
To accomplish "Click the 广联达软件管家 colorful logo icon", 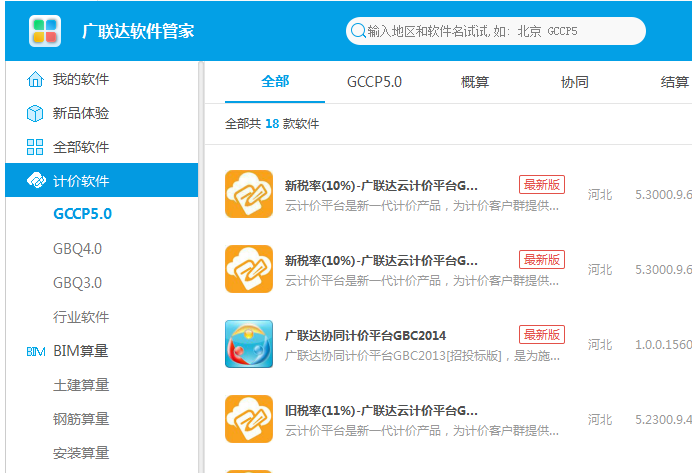I will click(x=45, y=31).
